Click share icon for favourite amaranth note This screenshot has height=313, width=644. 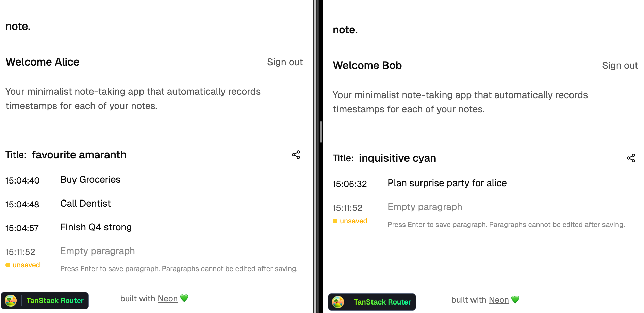(x=296, y=155)
